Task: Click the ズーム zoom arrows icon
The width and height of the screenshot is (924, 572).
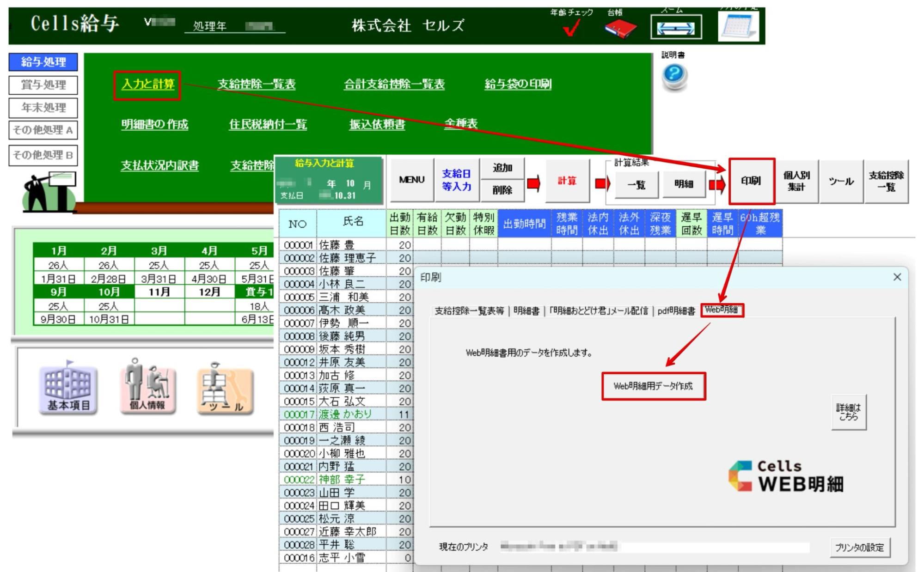Action: 676,27
